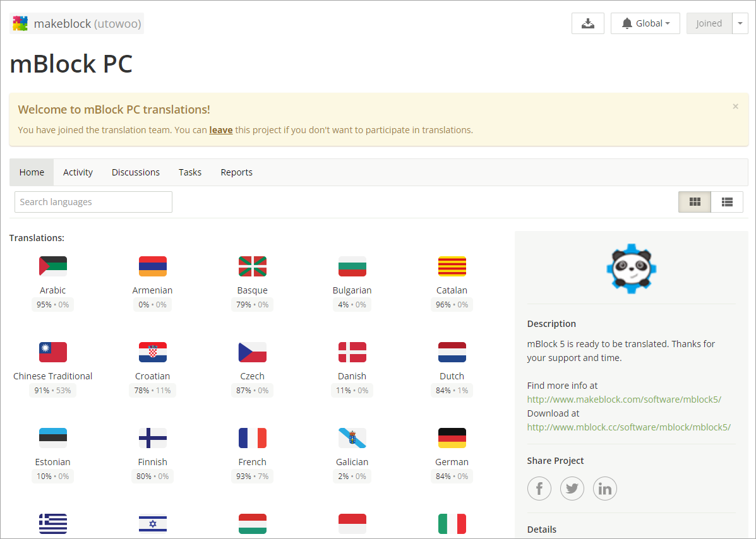756x539 pixels.
Task: Switch to the Activity tab
Action: (78, 172)
